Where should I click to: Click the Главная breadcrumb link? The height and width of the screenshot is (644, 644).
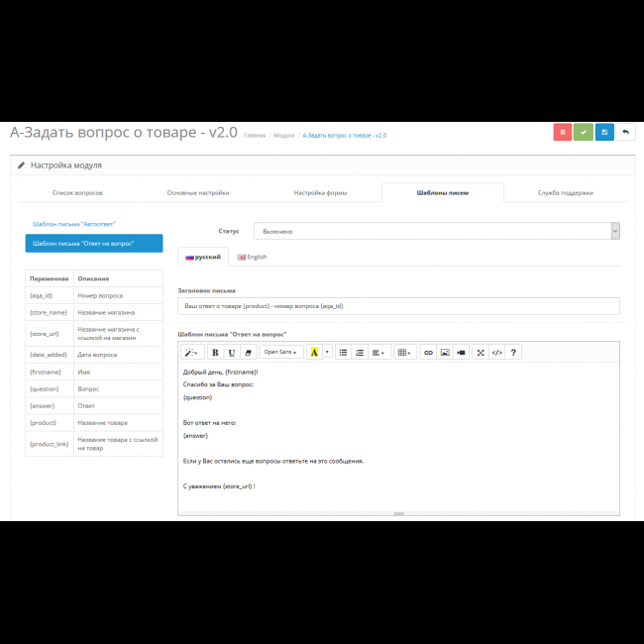point(255,135)
